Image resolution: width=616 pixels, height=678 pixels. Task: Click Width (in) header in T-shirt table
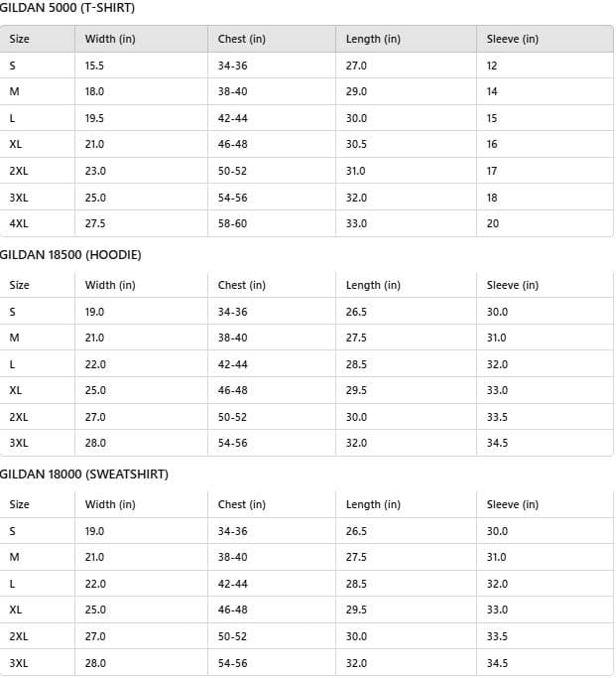[x=110, y=40]
